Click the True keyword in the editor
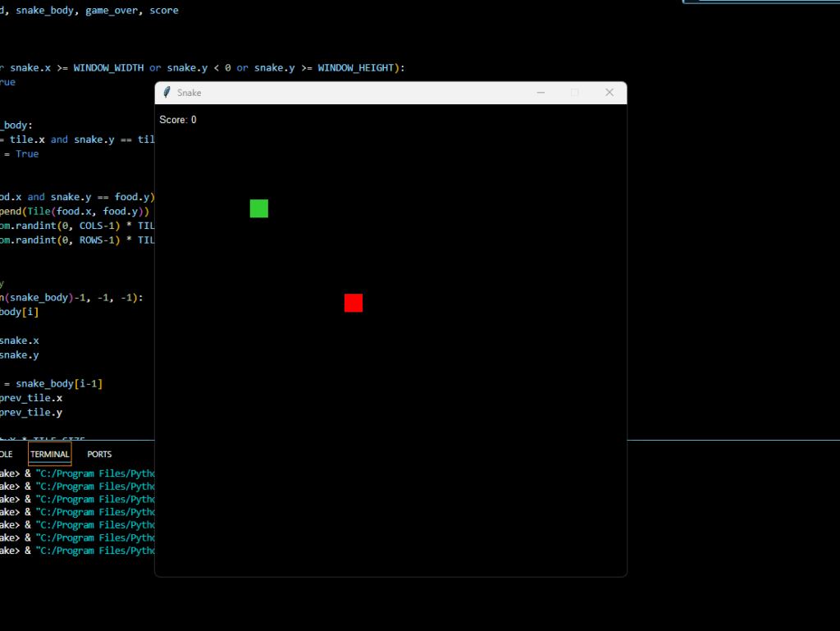The image size is (840, 631). [27, 154]
